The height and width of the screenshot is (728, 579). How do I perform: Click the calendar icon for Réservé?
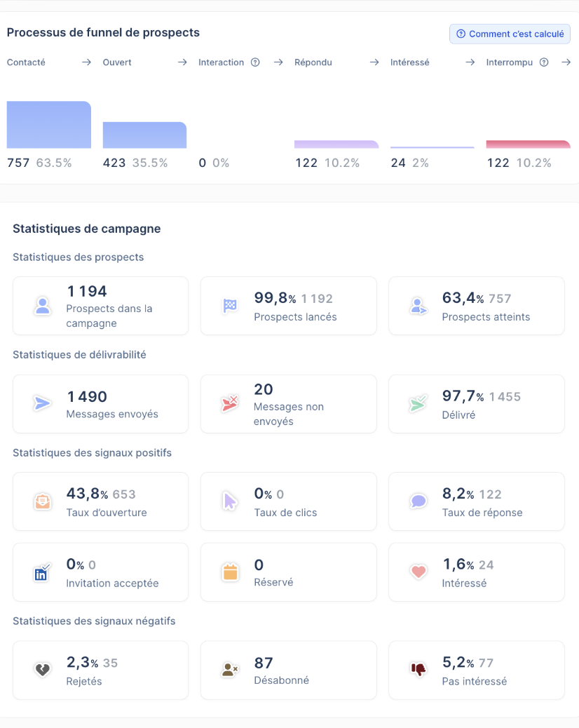point(230,572)
